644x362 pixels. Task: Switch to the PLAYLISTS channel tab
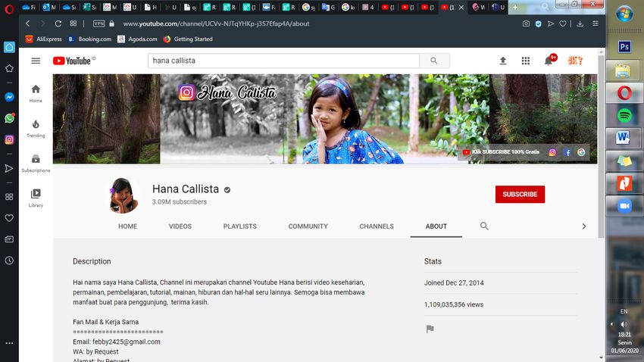(x=240, y=226)
